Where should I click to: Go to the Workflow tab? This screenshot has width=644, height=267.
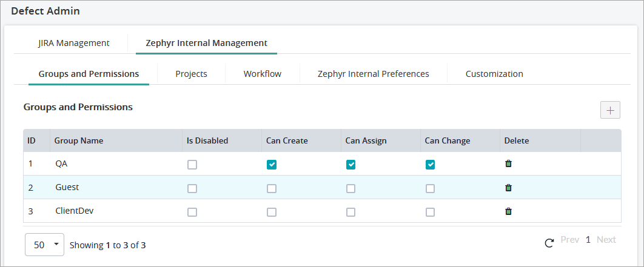(262, 74)
